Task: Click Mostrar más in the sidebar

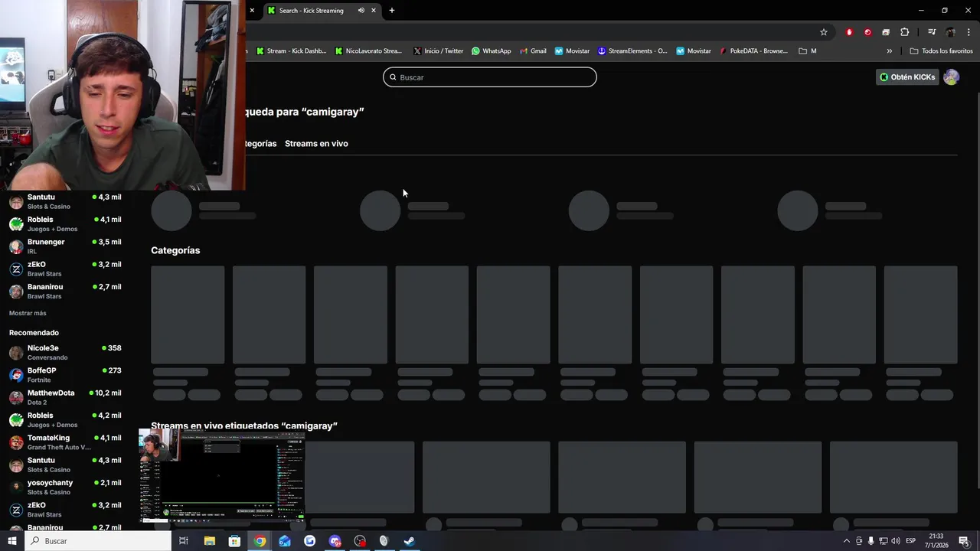Action: tap(28, 313)
